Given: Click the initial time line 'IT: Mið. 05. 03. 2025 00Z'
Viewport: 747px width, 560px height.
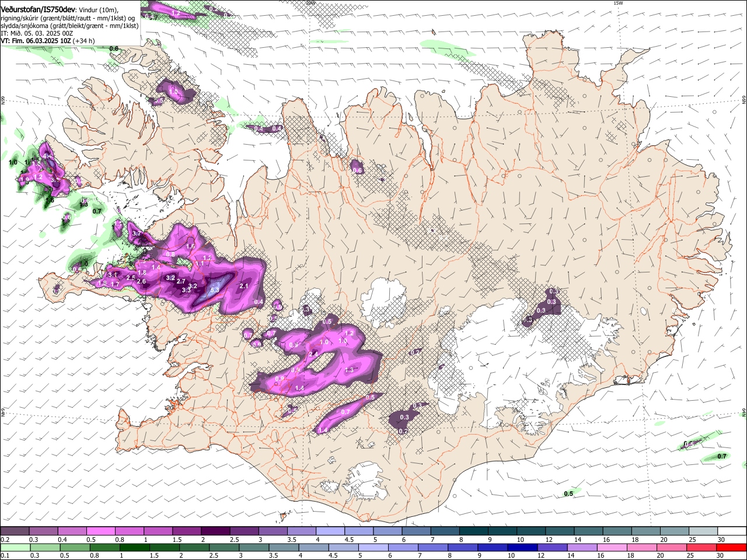Looking at the screenshot, I should pyautogui.click(x=37, y=33).
